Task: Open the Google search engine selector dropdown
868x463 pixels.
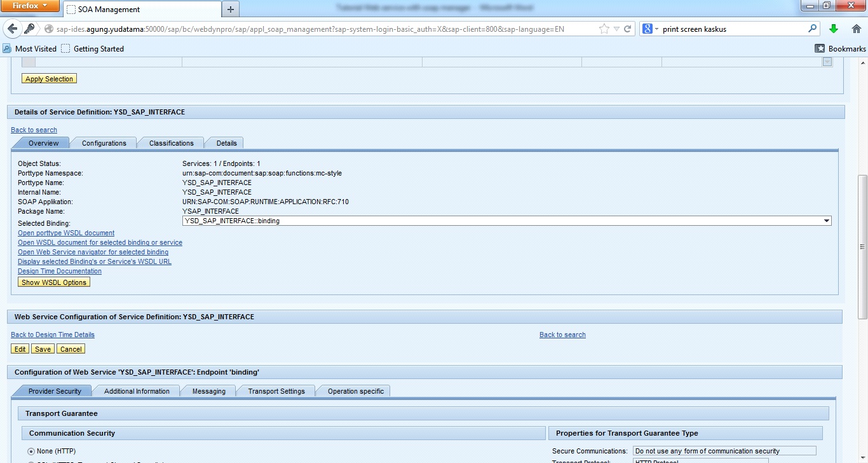Action: pos(650,29)
